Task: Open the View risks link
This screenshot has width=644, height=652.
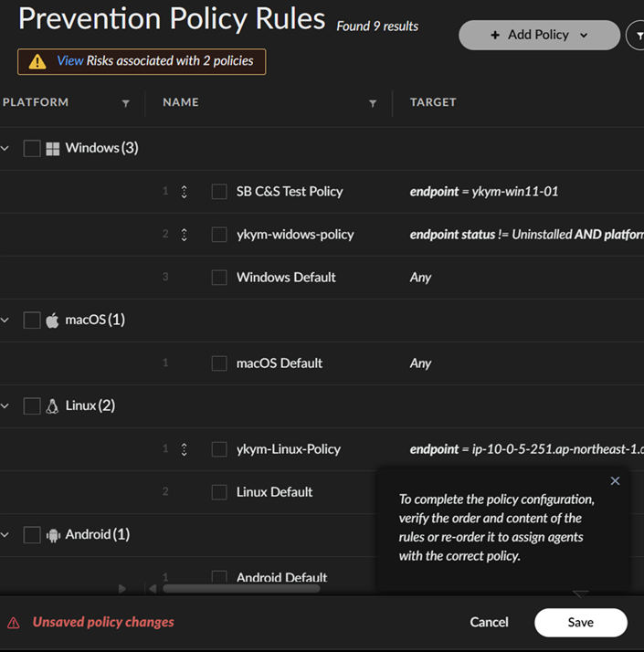Action: [x=70, y=61]
